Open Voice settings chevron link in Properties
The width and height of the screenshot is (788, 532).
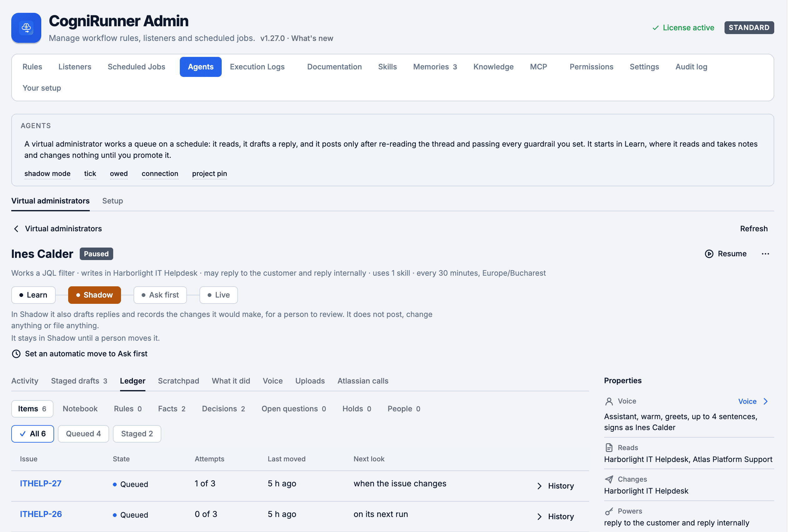click(753, 402)
